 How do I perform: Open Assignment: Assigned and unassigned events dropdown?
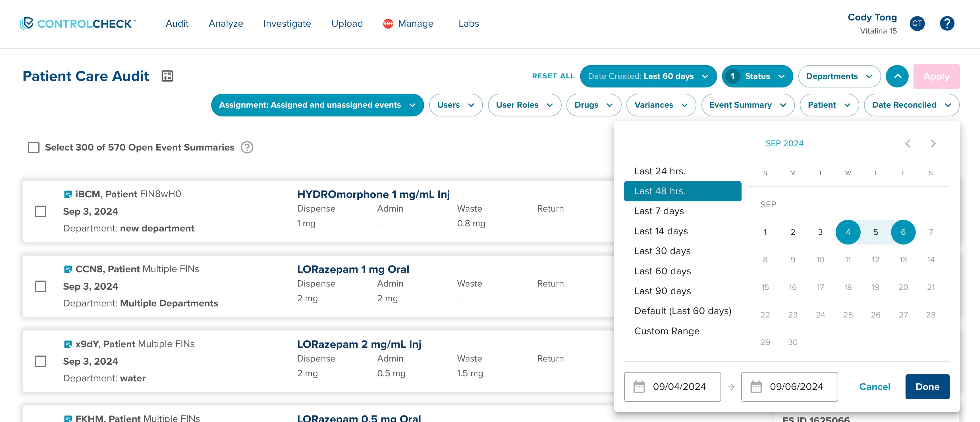click(x=317, y=105)
